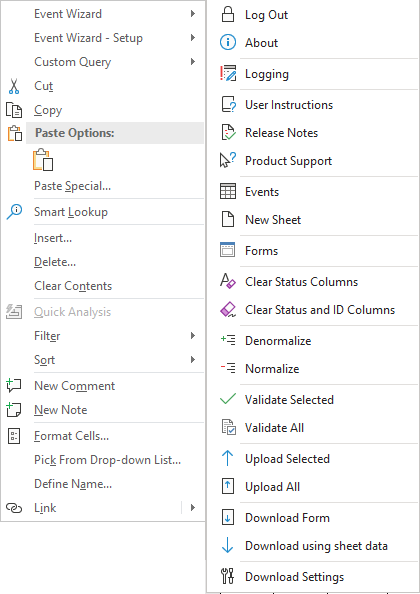Expand the Custom Query submenu arrow
This screenshot has width=420, height=594.
coord(193,61)
